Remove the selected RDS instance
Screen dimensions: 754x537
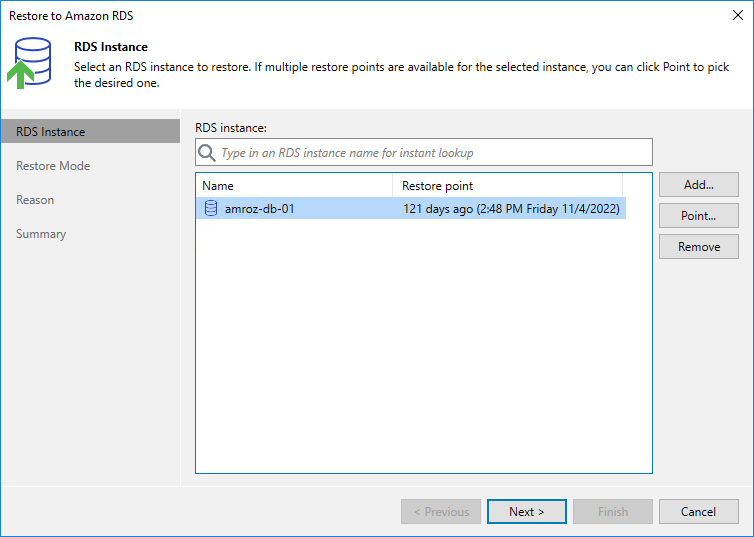click(x=698, y=247)
